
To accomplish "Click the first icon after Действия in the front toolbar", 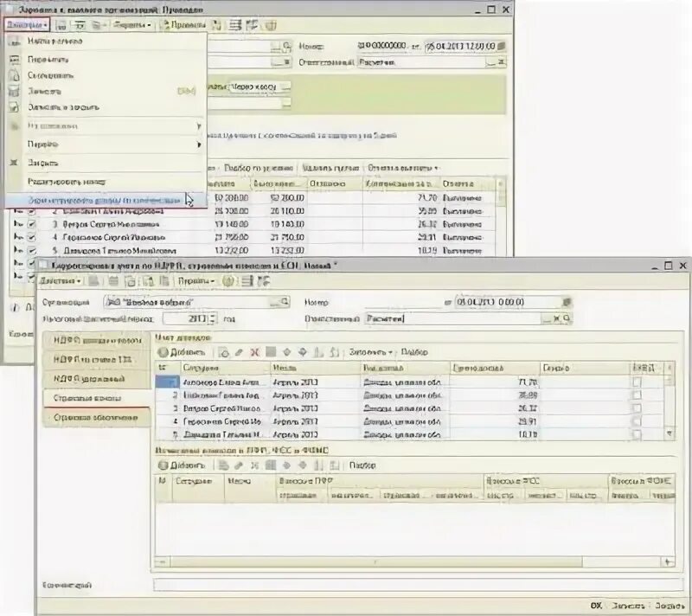I will pos(93,281).
